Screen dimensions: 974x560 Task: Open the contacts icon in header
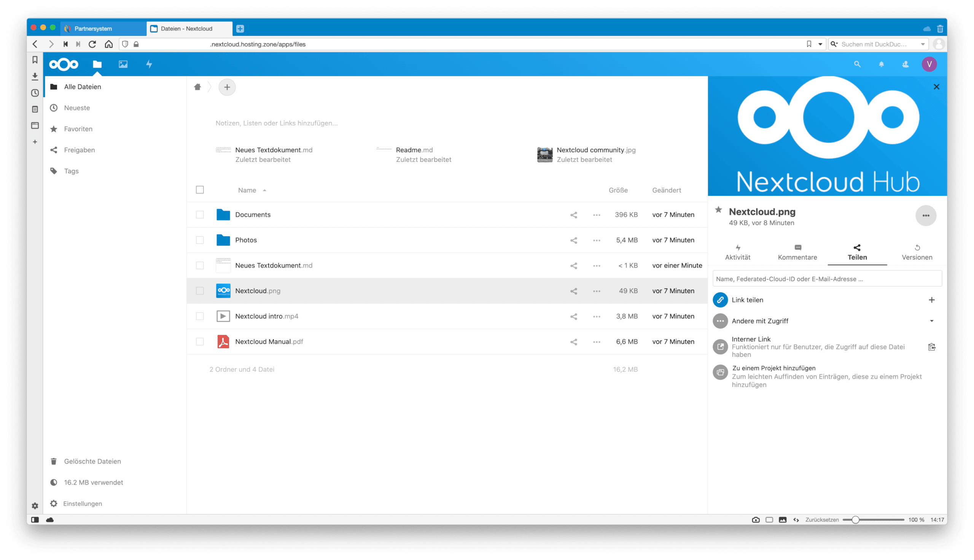point(905,64)
